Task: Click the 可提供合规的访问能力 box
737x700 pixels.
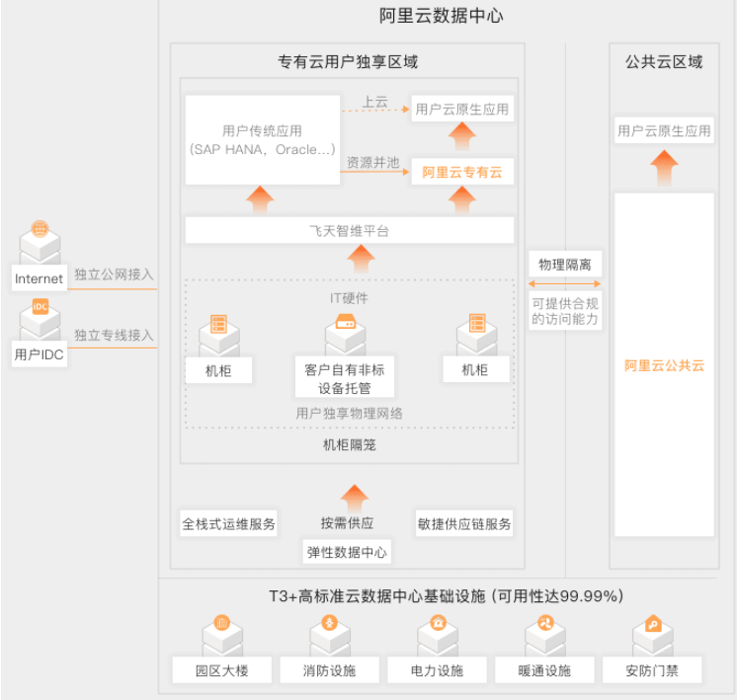Action: (x=565, y=311)
